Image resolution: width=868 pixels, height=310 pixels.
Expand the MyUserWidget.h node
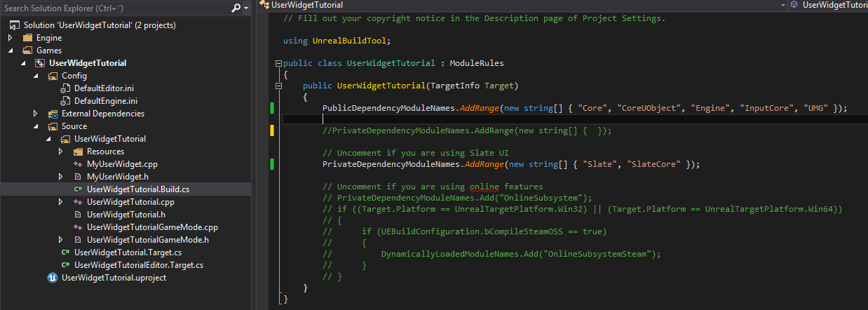click(x=61, y=177)
